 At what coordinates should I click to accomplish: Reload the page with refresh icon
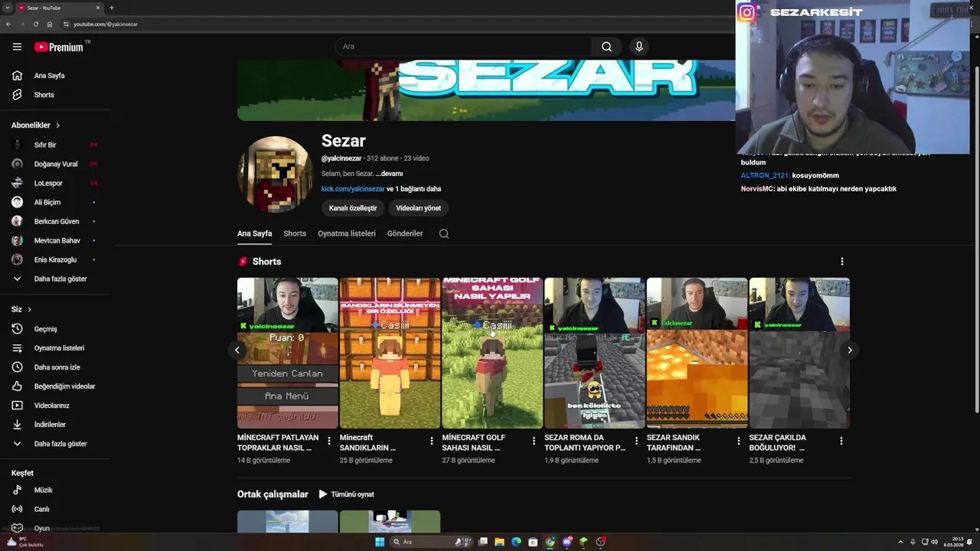(36, 24)
